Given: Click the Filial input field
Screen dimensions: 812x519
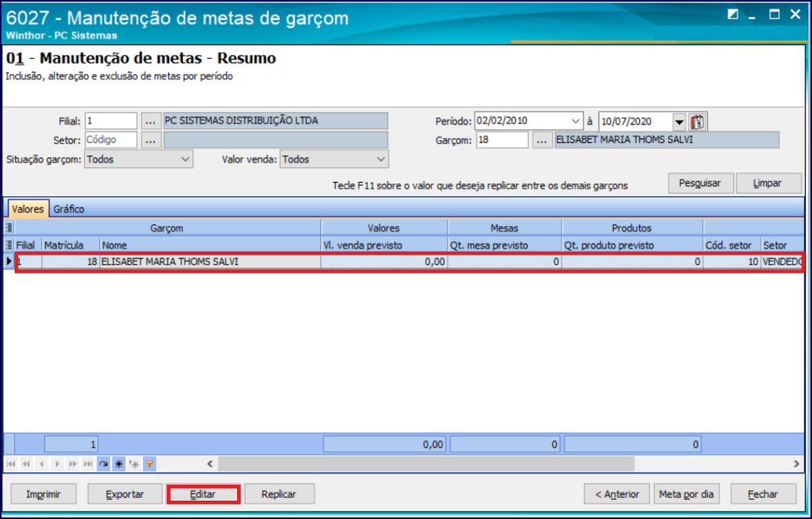Looking at the screenshot, I should [111, 121].
